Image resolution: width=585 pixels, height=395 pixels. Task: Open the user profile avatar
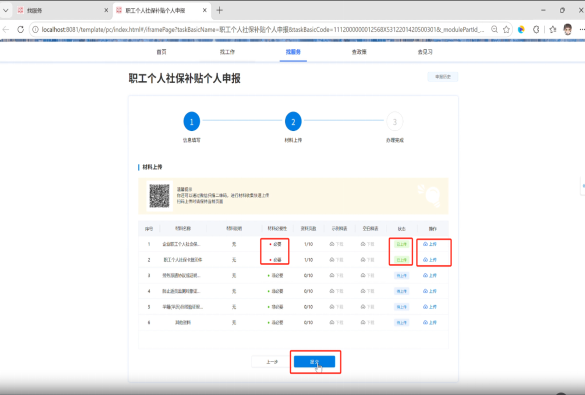pos(568,29)
